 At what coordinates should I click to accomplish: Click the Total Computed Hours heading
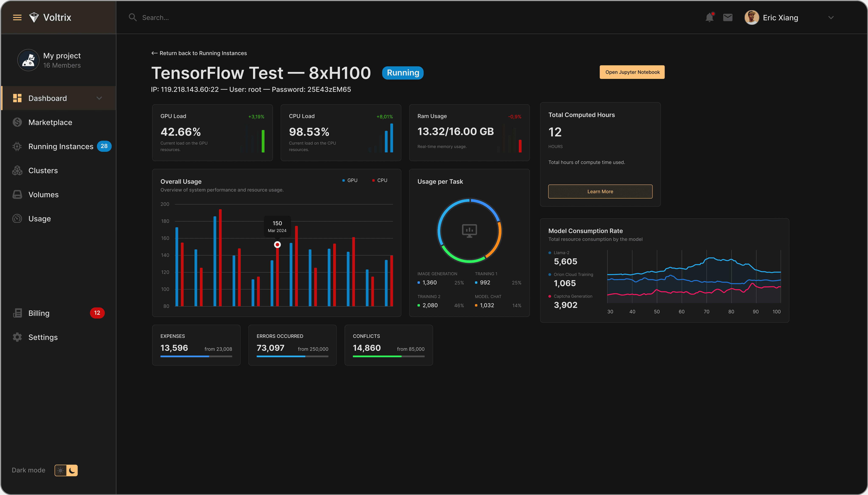[581, 115]
